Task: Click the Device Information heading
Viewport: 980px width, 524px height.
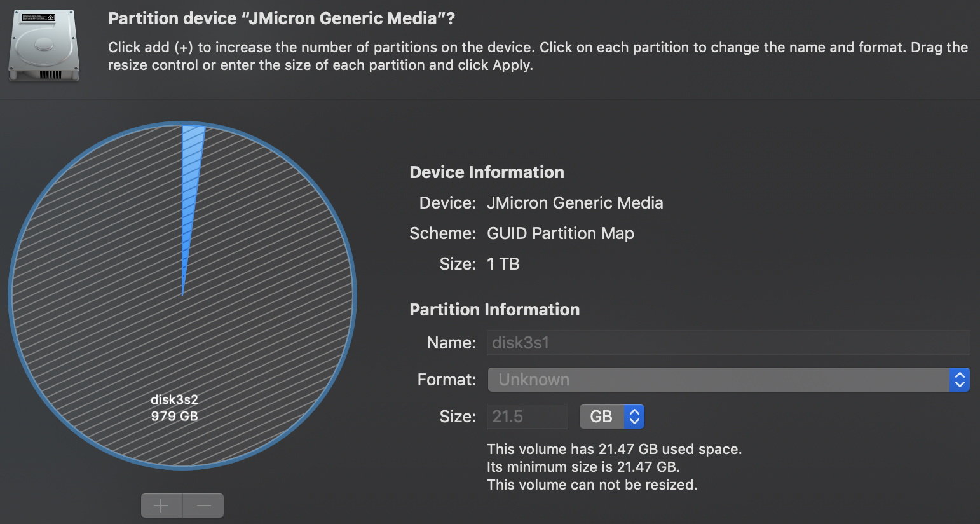Action: (x=487, y=172)
